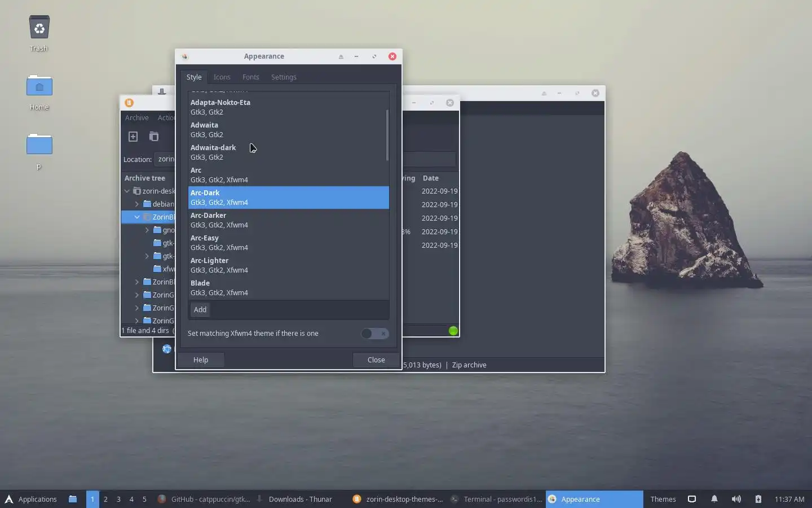Expand the second gtk- subfolder in Archive tree

point(147,256)
